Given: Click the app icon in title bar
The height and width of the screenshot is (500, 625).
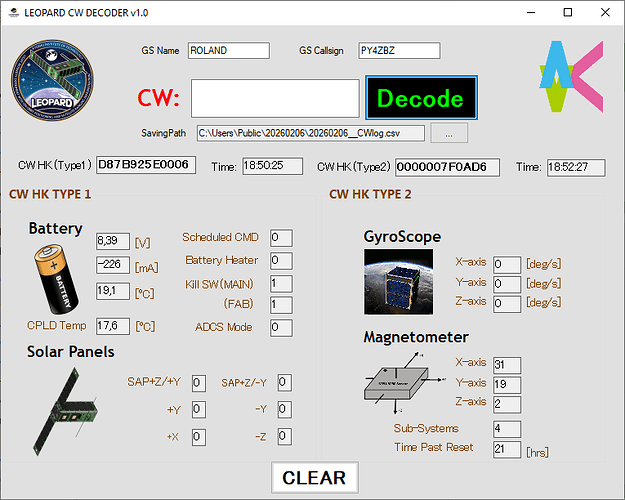Looking at the screenshot, I should tap(13, 13).
